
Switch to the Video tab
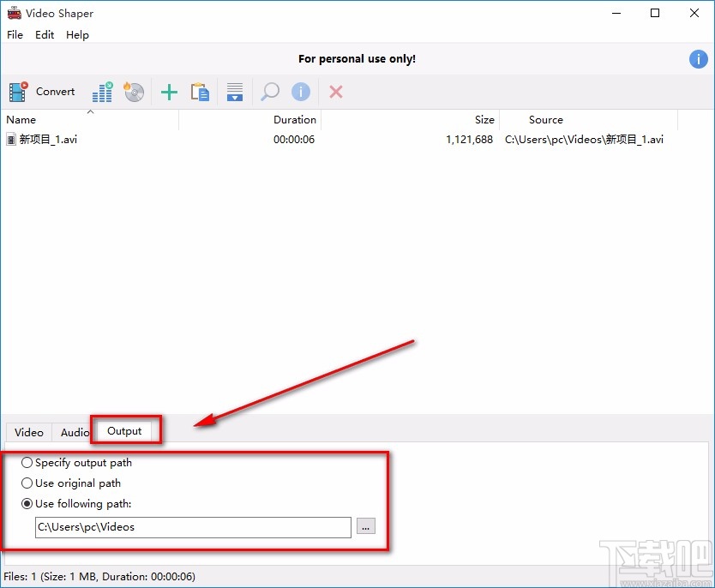point(29,432)
